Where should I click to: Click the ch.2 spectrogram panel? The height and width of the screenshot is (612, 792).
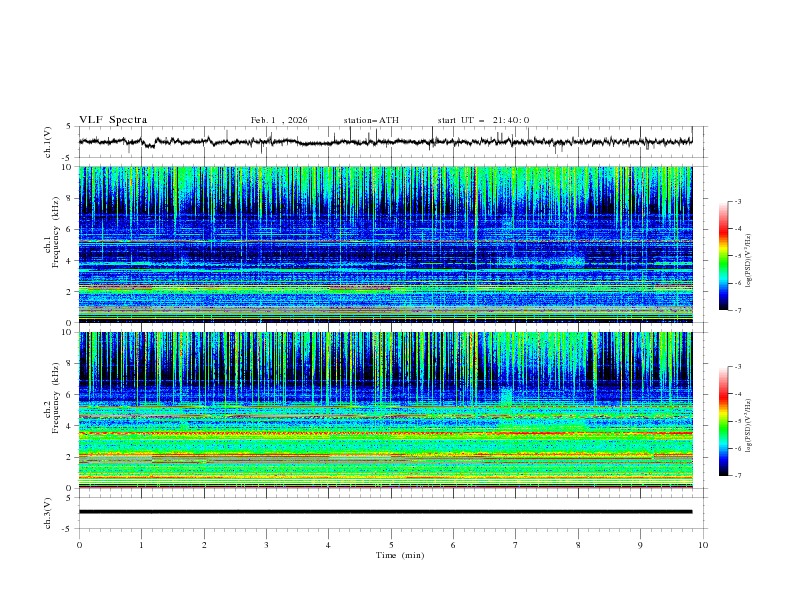click(x=385, y=410)
